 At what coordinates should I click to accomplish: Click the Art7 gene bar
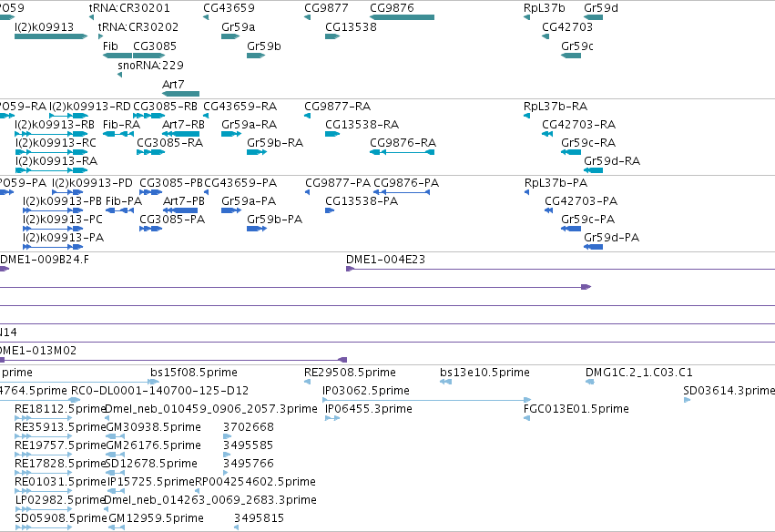tap(180, 94)
